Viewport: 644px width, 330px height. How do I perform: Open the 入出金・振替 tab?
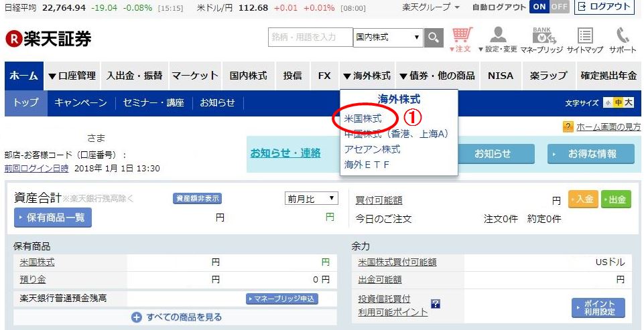tap(134, 76)
